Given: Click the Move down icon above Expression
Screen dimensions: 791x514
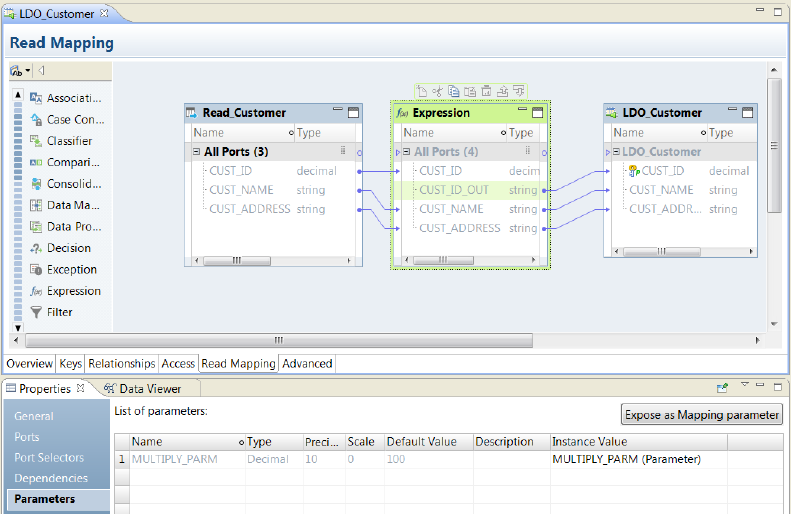Looking at the screenshot, I should 519,91.
